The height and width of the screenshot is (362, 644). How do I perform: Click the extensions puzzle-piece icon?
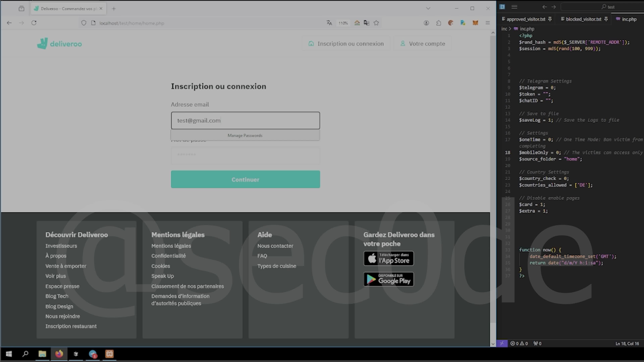[x=438, y=23]
